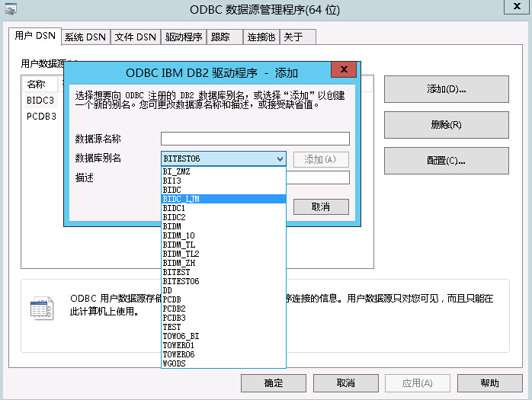Click the data source document icon
This screenshot has height=400, width=532.
point(42,308)
